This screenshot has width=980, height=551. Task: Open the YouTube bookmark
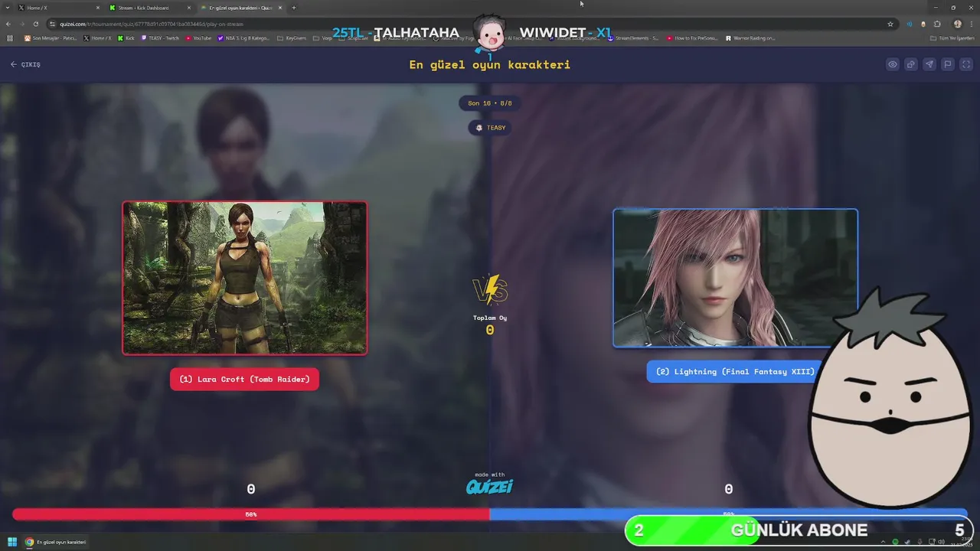click(199, 37)
